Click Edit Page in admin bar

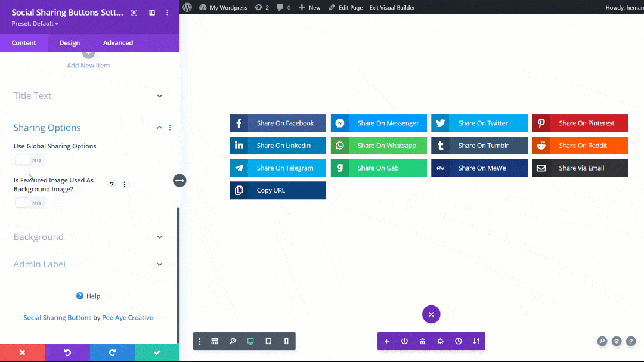[x=345, y=7]
